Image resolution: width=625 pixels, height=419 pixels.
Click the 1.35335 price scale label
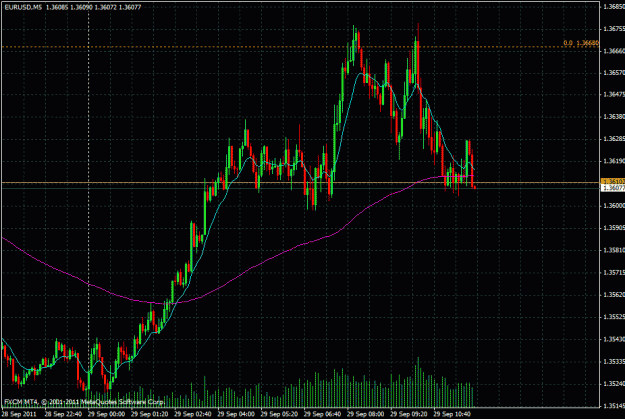click(x=614, y=362)
